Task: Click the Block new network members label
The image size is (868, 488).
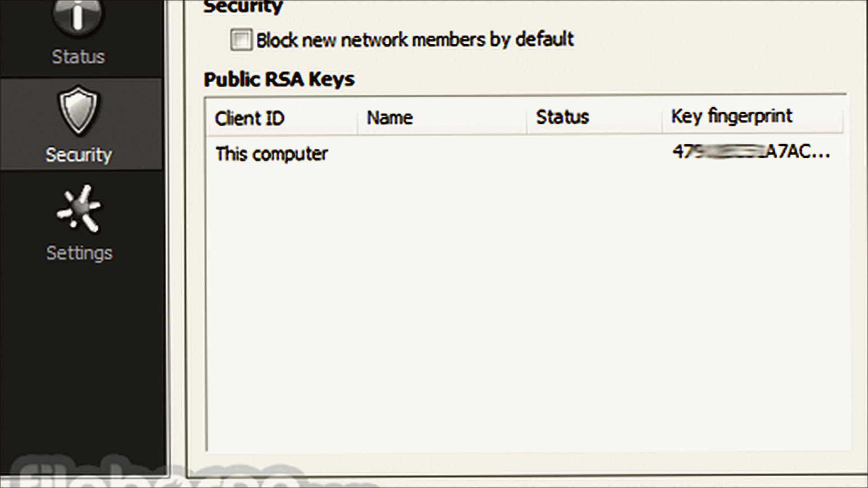Action: (x=415, y=40)
